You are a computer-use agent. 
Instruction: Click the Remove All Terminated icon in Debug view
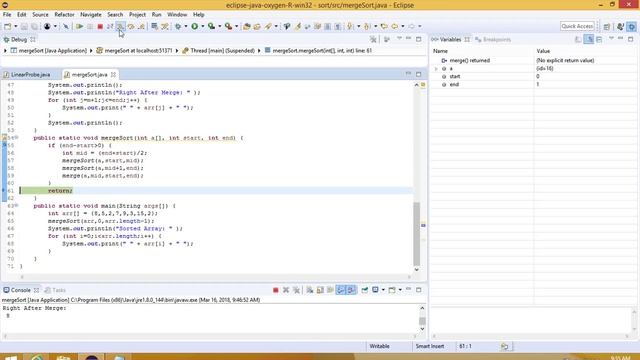coord(373,40)
